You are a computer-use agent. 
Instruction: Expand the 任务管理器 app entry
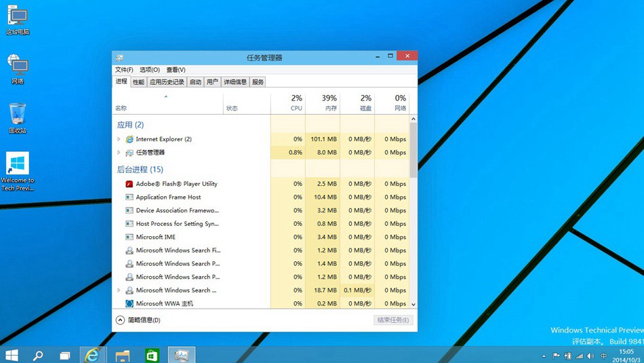119,153
